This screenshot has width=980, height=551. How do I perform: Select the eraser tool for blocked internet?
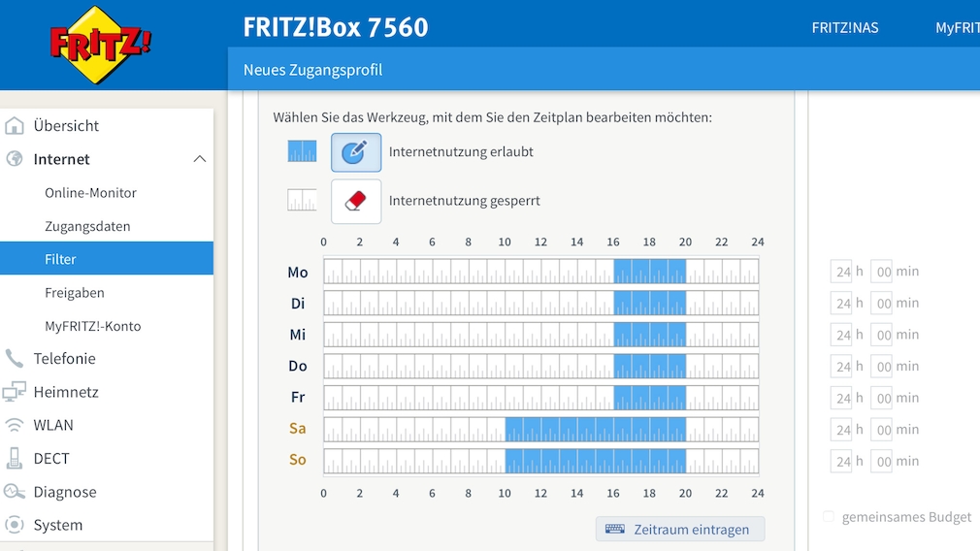click(x=356, y=201)
